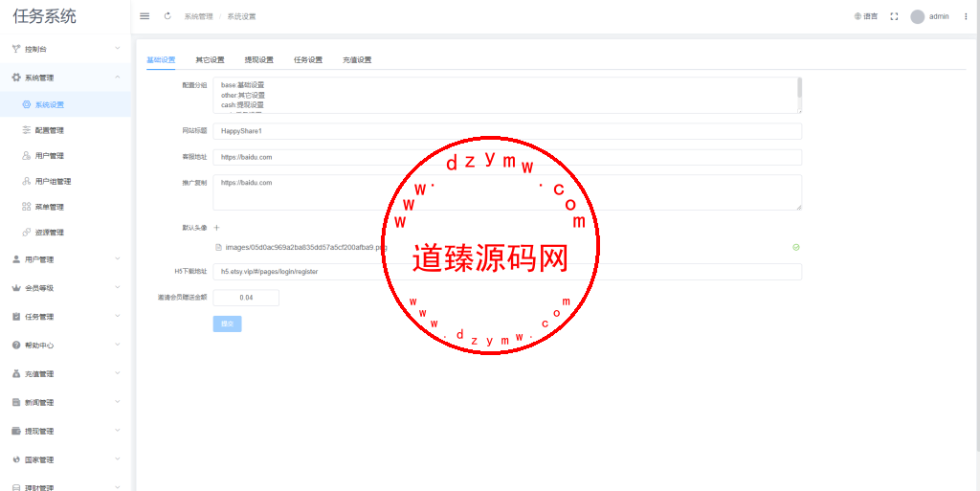
Task: Click the 系统设置 breadcrumb item
Action: 241,17
